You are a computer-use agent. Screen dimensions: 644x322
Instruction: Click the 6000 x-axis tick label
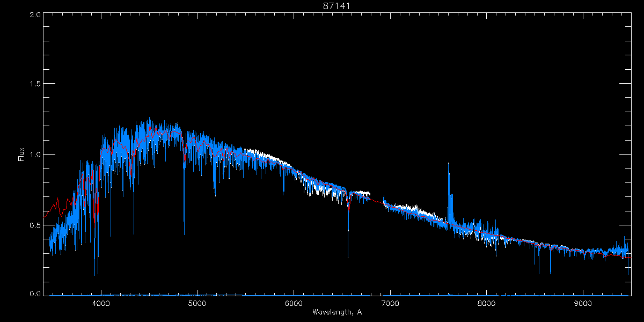294,302
